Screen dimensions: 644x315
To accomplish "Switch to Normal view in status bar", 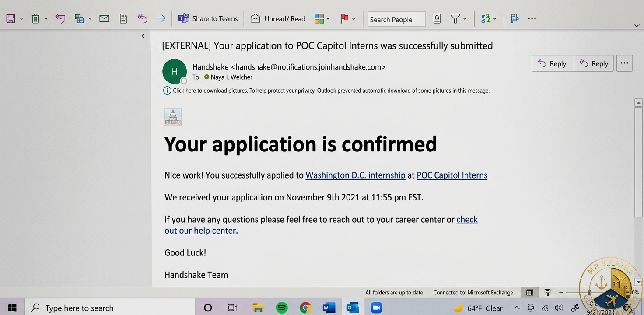I will (530, 292).
